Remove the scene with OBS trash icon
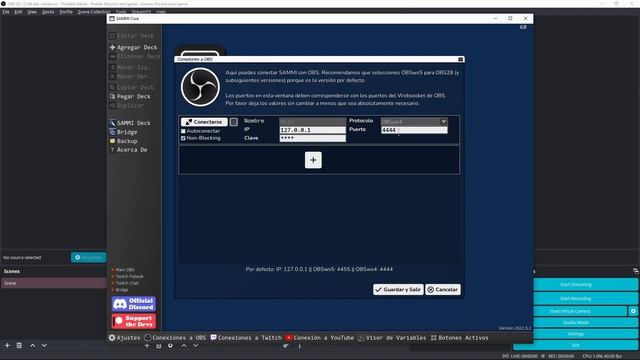Viewport: 640px width, 360px height. pyautogui.click(x=19, y=345)
